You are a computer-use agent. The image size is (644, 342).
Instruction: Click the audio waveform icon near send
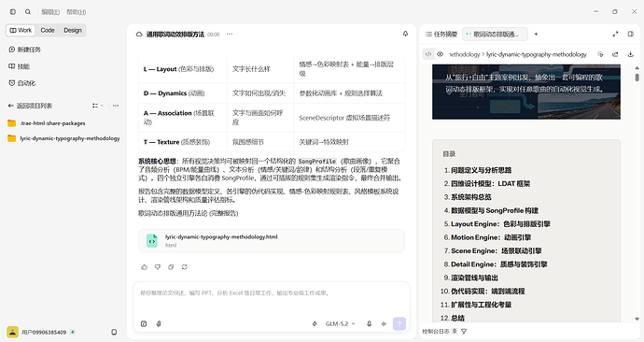coord(384,324)
